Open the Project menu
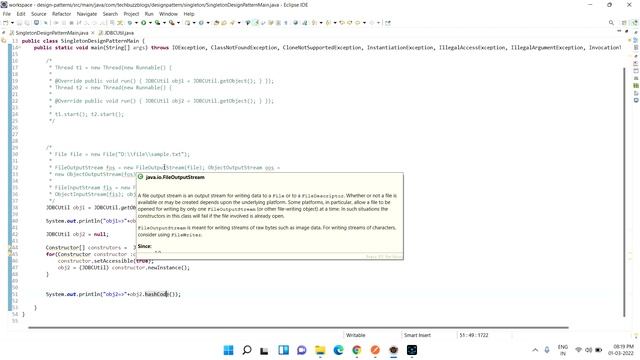Viewport: 640px width, 360px height. (x=131, y=14)
